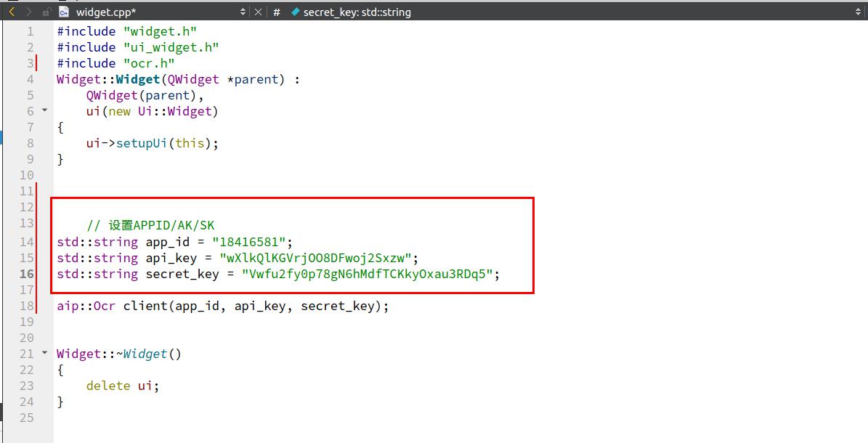
Task: Click the up-down arrows beside widget.cpp*
Action: point(243,12)
